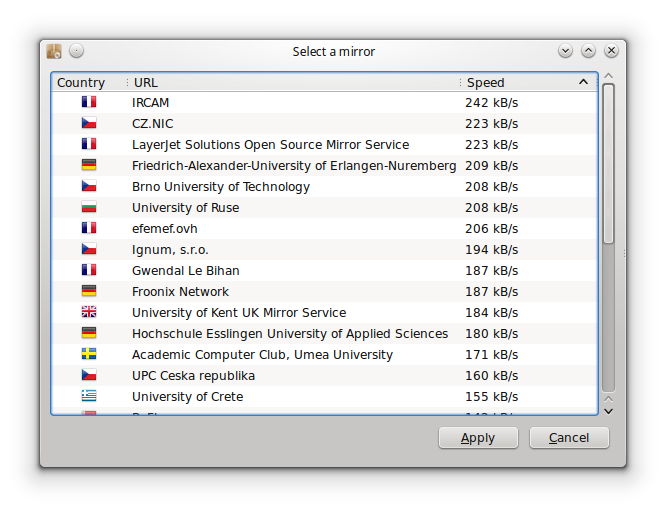Click the French flag beside efemef.ovh
Screen dimensions: 666x507
click(89, 228)
